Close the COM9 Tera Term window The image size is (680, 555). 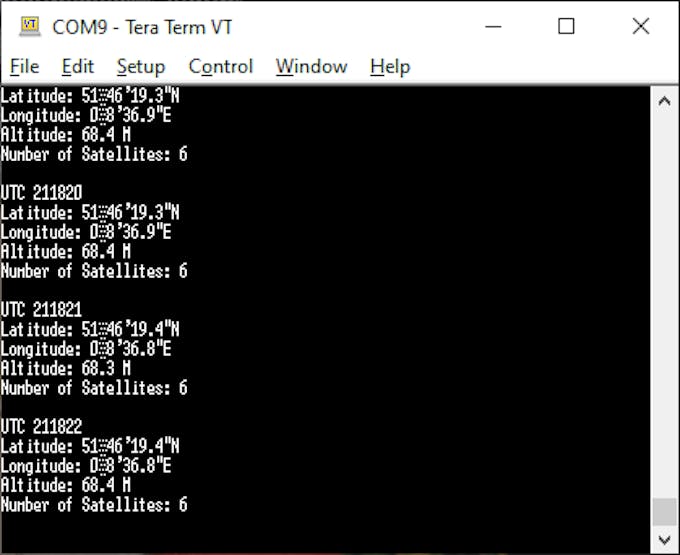point(641,26)
